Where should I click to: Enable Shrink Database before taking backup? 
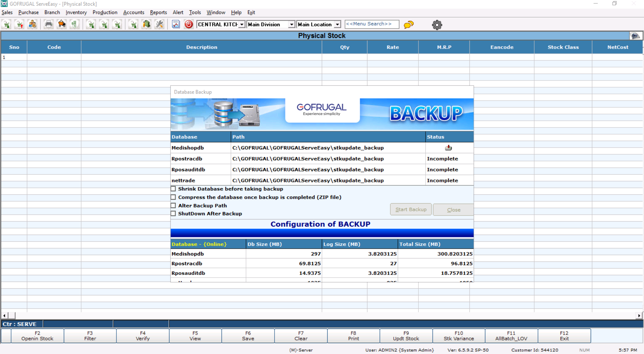click(174, 189)
